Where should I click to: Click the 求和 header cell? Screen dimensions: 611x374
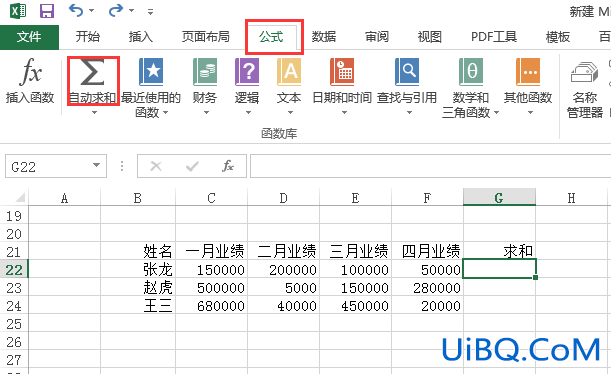(499, 251)
